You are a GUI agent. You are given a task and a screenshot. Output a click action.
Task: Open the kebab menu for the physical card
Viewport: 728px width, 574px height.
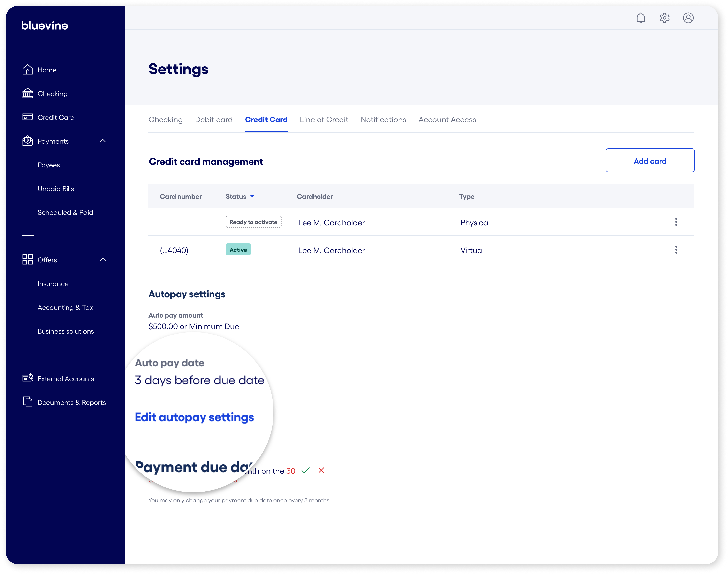click(x=676, y=222)
